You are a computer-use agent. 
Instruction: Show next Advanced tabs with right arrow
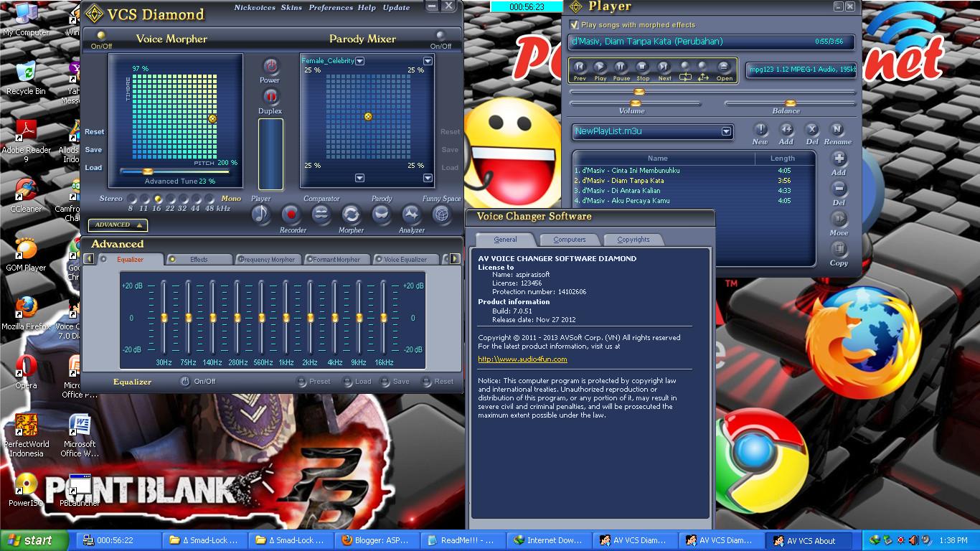pyautogui.click(x=455, y=259)
